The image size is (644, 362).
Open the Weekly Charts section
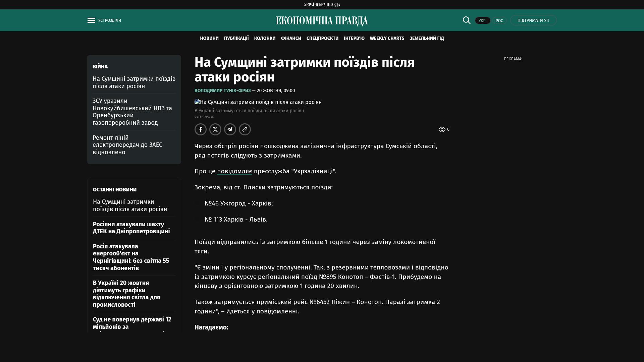(387, 39)
